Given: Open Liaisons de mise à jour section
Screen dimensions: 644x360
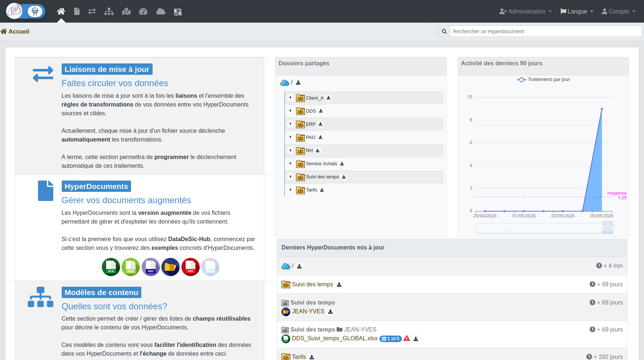Looking at the screenshot, I should coord(107,69).
